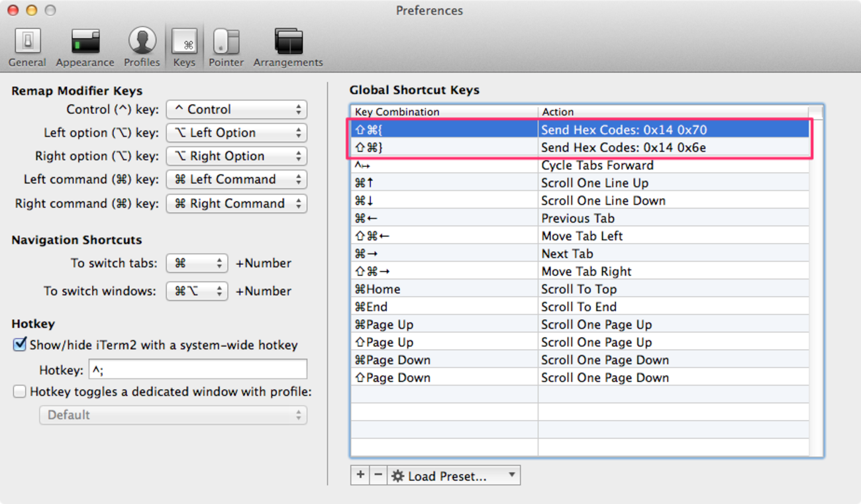The image size is (861, 504).
Task: Open the Appearance preferences pane
Action: click(x=85, y=48)
